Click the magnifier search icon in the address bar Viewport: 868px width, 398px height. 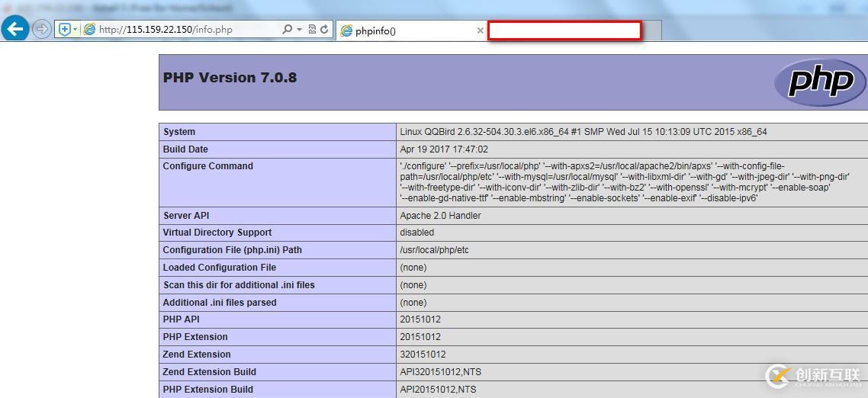[x=287, y=29]
